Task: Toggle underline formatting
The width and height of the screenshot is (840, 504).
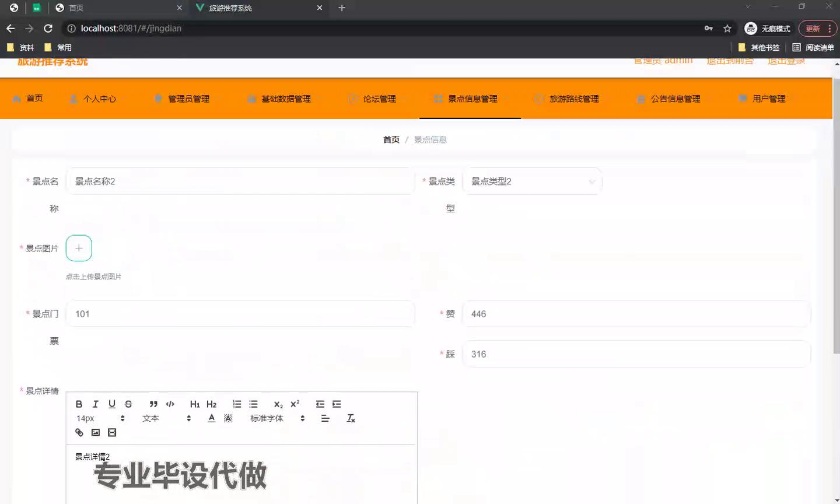Action: pyautogui.click(x=112, y=404)
